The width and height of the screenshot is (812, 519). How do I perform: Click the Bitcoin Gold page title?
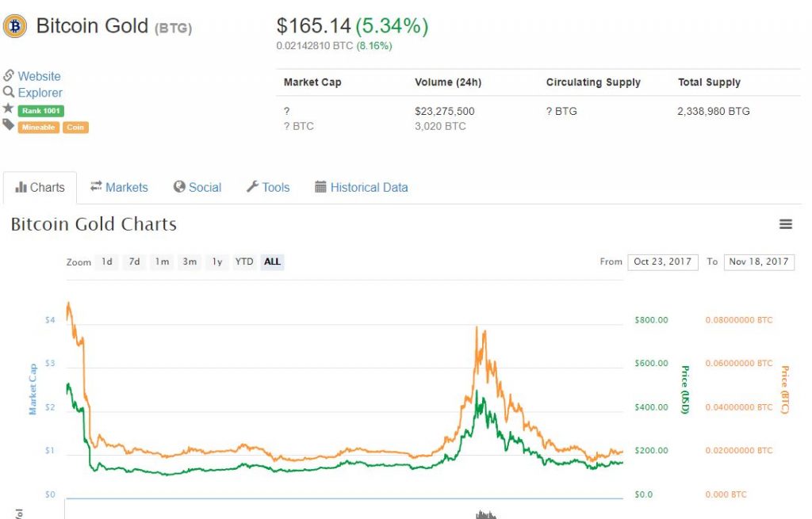92,26
